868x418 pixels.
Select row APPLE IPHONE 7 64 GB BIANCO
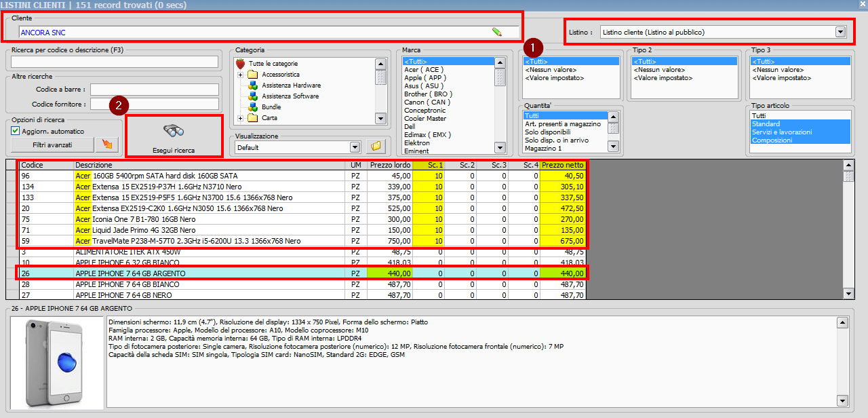[x=302, y=284]
